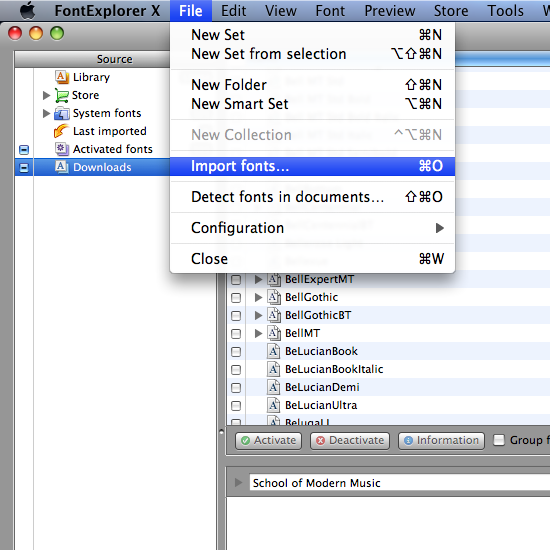Choose Close from File menu
This screenshot has height=550, width=550.
pyautogui.click(x=313, y=259)
